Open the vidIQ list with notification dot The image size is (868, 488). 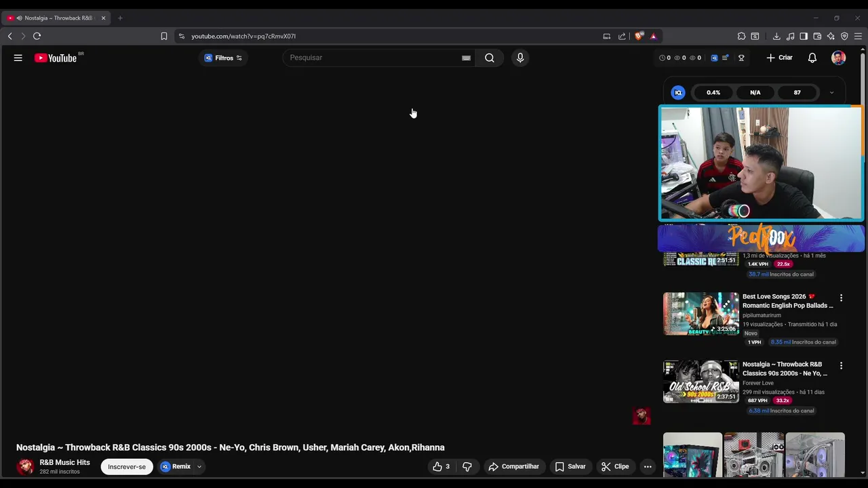pyautogui.click(x=726, y=58)
